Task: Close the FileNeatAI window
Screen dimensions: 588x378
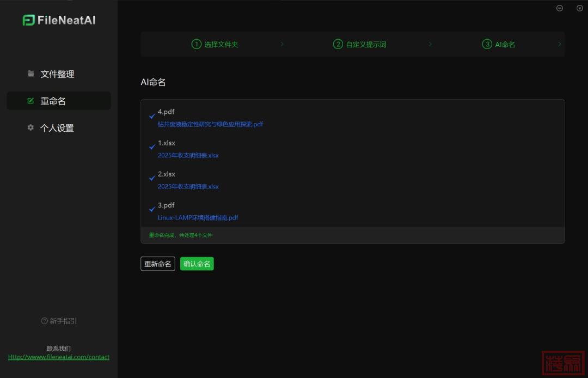Action: pyautogui.click(x=579, y=8)
